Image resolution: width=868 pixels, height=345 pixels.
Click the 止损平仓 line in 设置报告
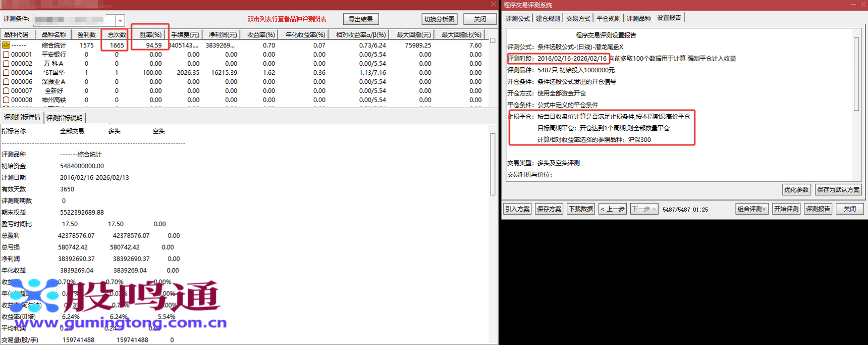599,116
